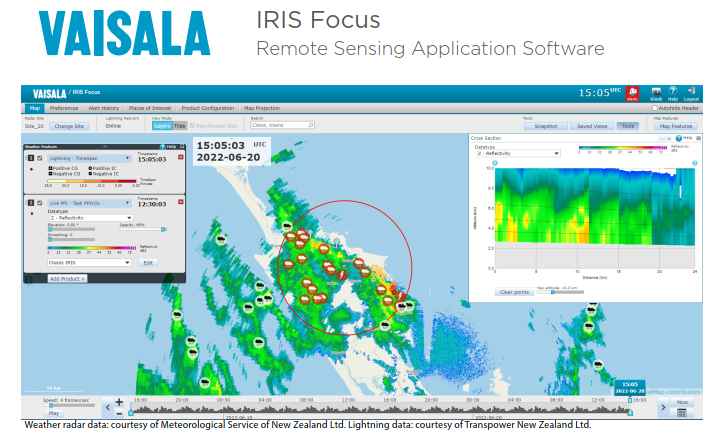Remove the Lightning product with red button
The height and width of the screenshot is (436, 720).
[x=181, y=157]
